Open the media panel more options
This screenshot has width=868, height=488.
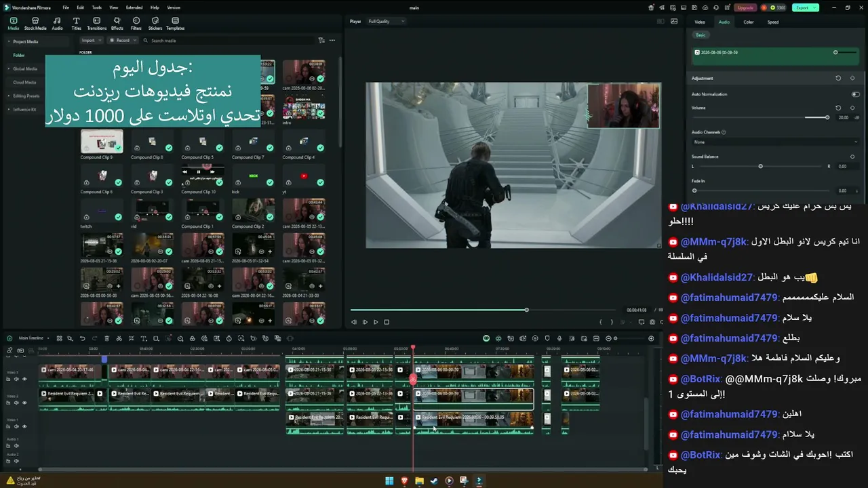[332, 41]
